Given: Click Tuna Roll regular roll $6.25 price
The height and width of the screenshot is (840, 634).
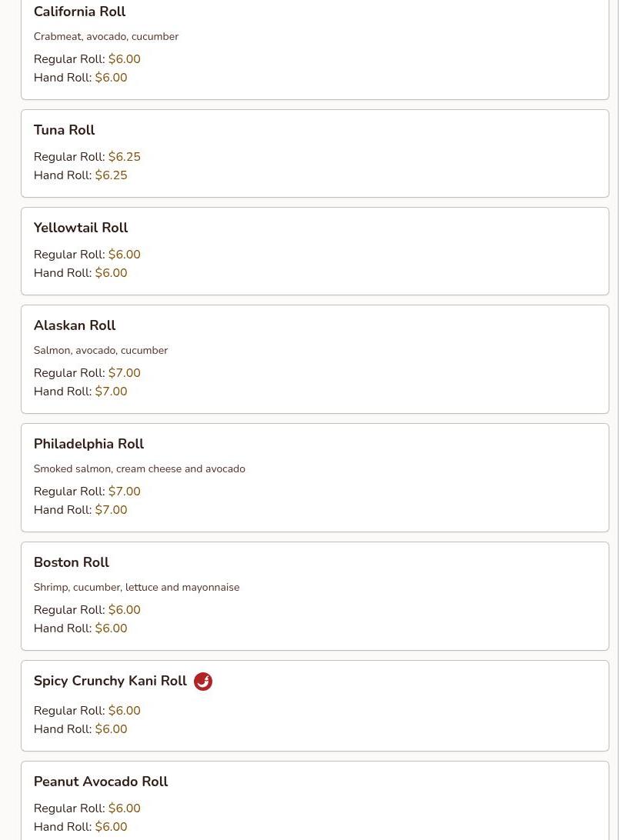Looking at the screenshot, I should 124,157.
